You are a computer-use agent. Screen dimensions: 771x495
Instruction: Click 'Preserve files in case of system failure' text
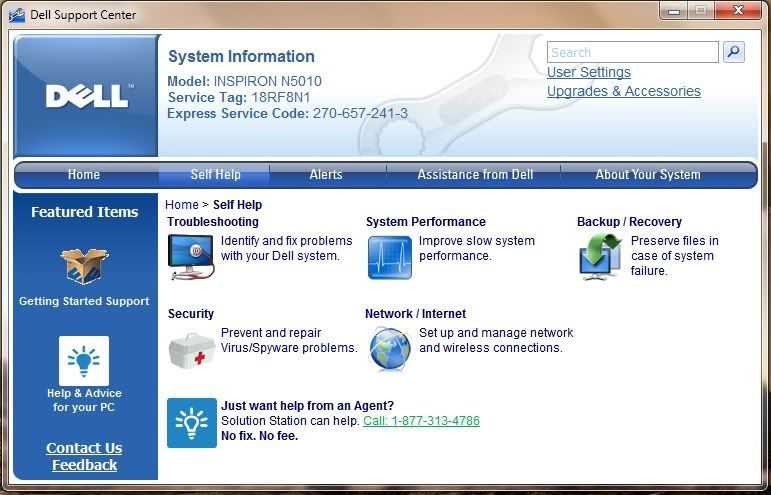click(x=675, y=256)
